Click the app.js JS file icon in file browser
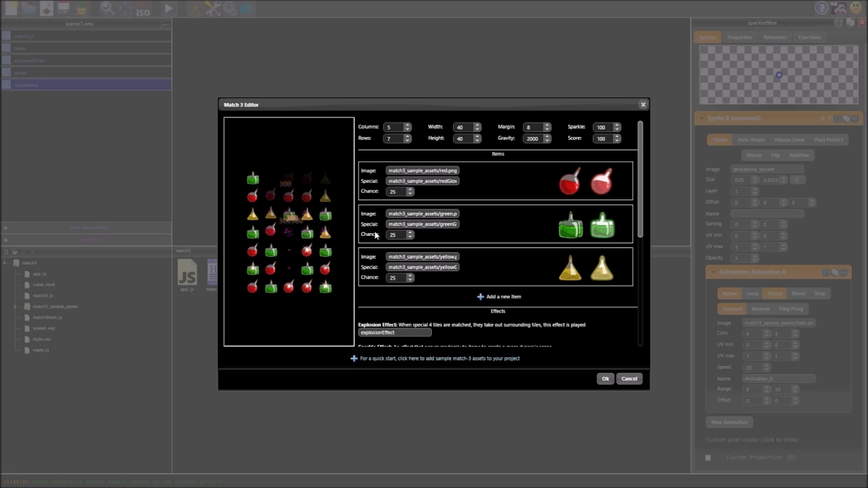The image size is (868, 488). (x=187, y=272)
